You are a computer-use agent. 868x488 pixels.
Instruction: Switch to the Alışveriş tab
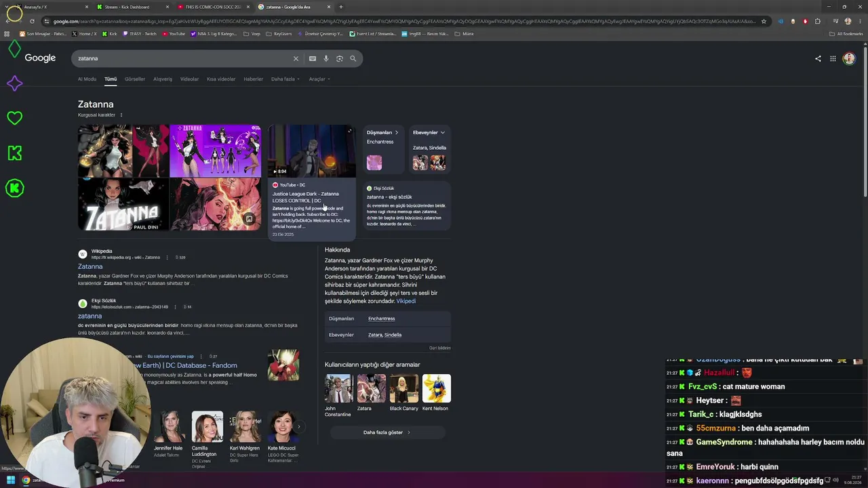pyautogui.click(x=163, y=79)
